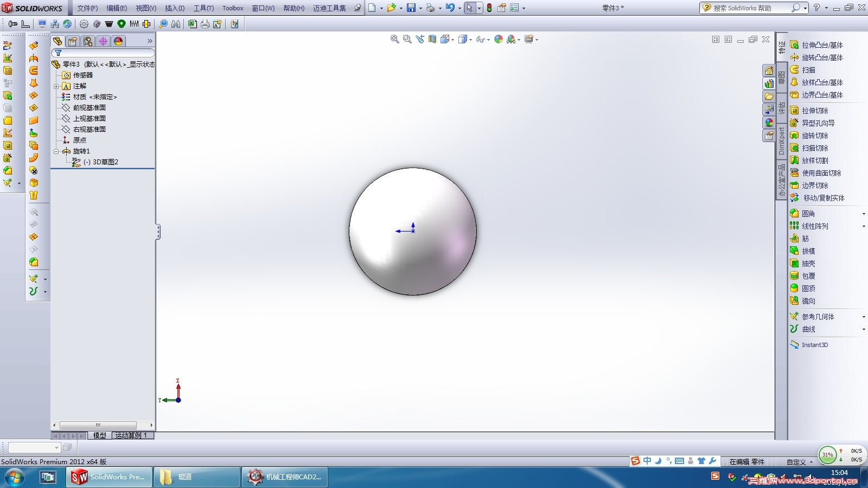Choose 包覆 wrap feature
The image size is (868, 488).
pyautogui.click(x=803, y=276)
